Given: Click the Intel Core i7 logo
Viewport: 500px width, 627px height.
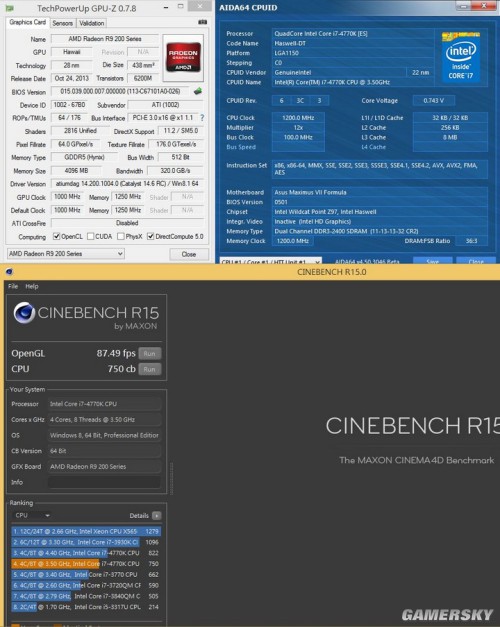Looking at the screenshot, I should point(460,56).
